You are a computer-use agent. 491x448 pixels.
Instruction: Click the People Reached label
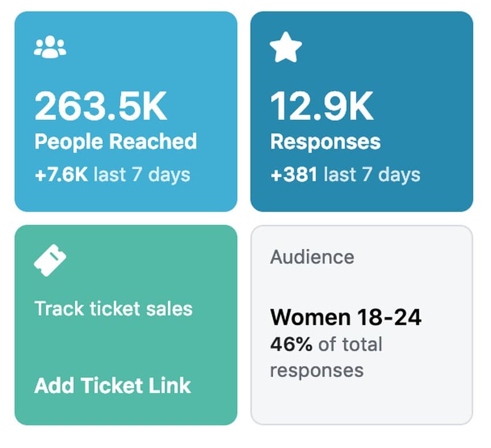(116, 142)
